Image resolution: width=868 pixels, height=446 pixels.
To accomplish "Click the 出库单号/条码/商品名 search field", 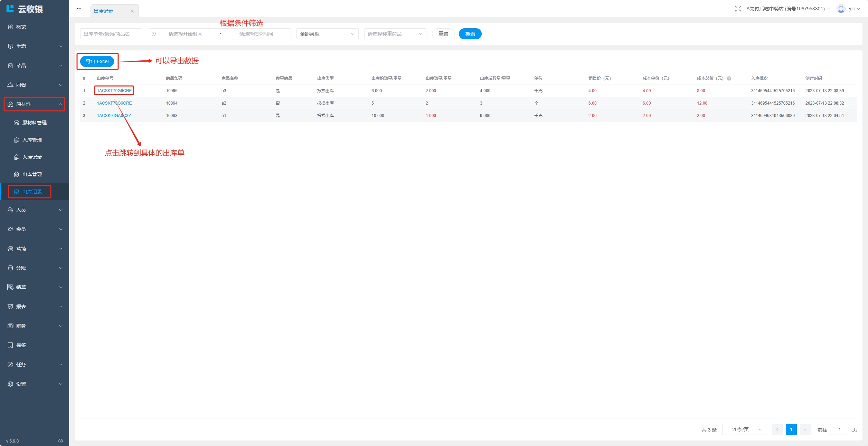I will 111,34.
